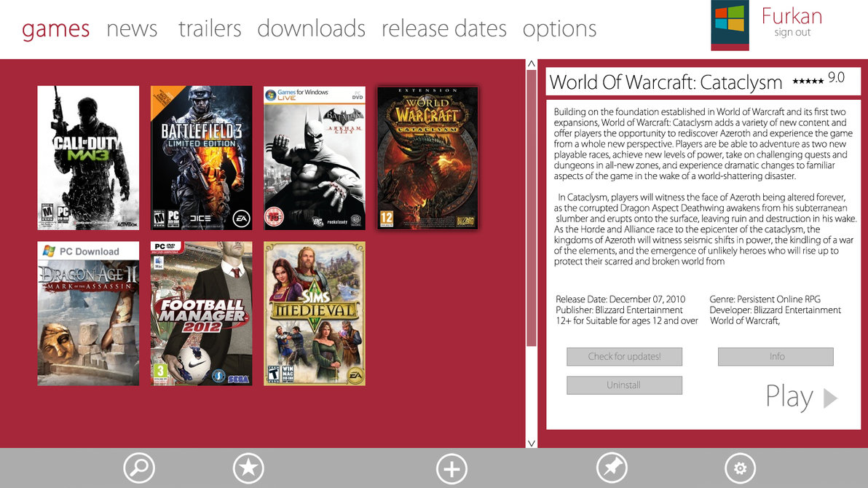Screen dimensions: 868x488
Task: Click the search magnifier icon in bottom bar
Action: click(x=138, y=468)
